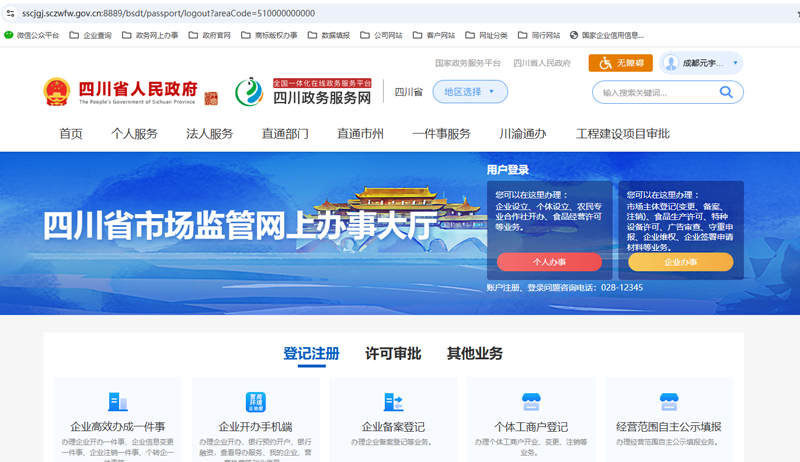This screenshot has height=462, width=800.
Task: Switch to the 其他业务 tab
Action: tap(474, 354)
